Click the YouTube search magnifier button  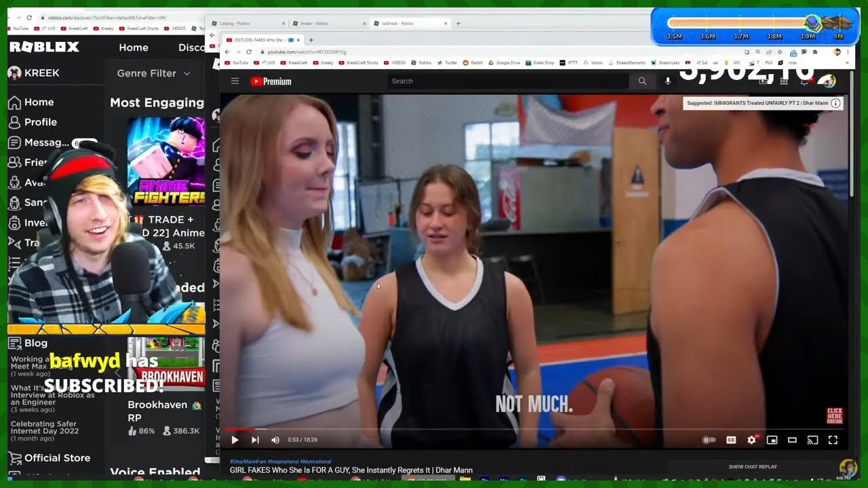tap(642, 81)
